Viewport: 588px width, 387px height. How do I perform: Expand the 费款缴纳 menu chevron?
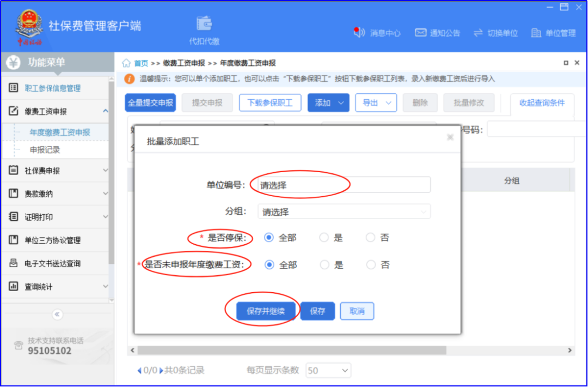[x=106, y=194]
